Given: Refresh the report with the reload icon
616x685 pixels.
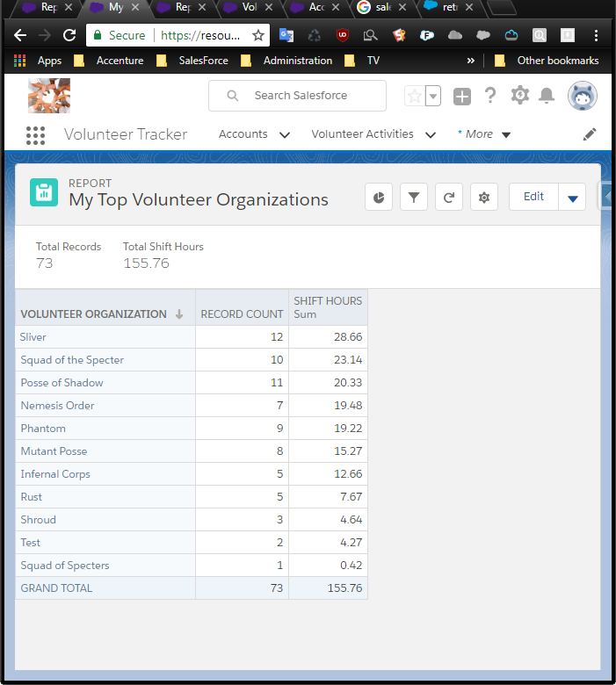Looking at the screenshot, I should coord(448,198).
